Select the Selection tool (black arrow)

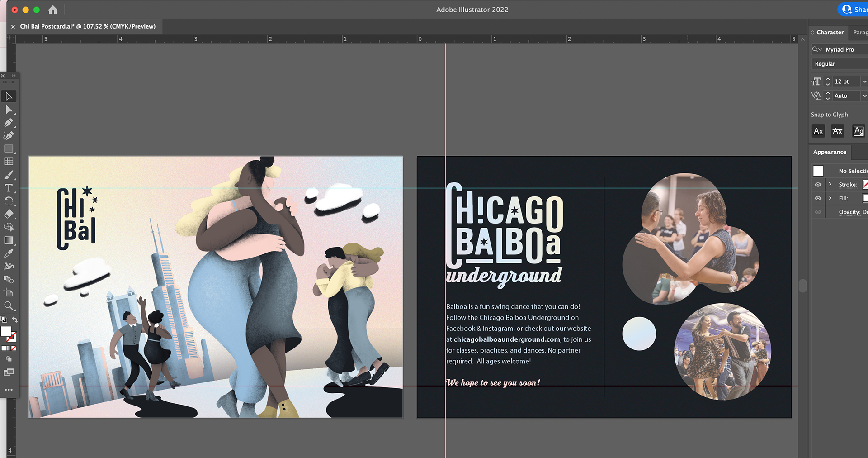(9, 96)
